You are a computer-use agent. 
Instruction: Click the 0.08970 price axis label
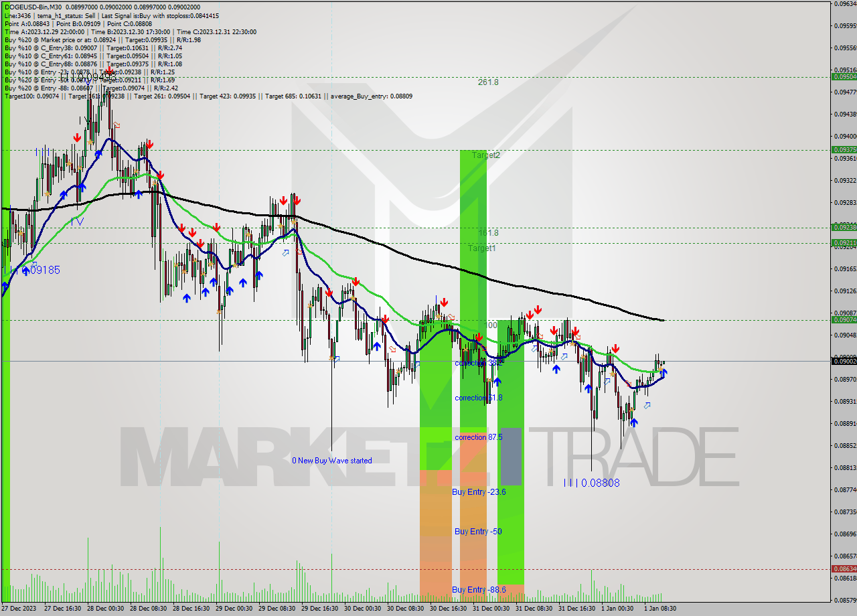click(x=845, y=379)
